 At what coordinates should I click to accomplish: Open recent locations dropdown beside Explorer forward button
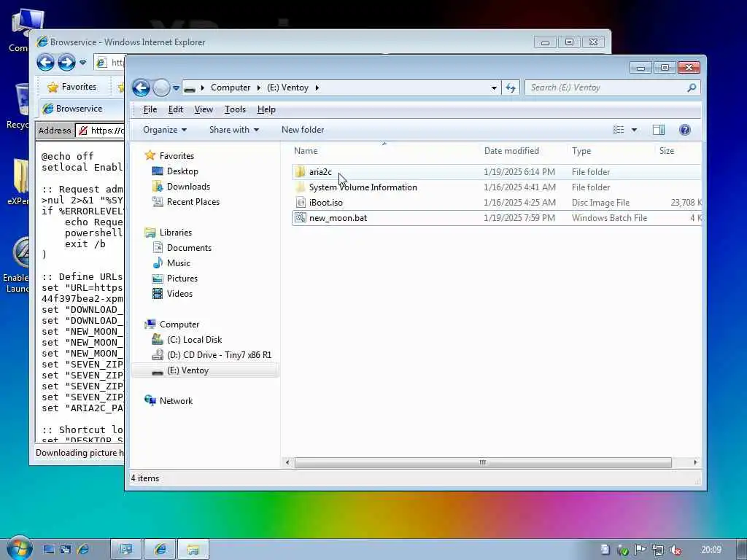coord(176,88)
